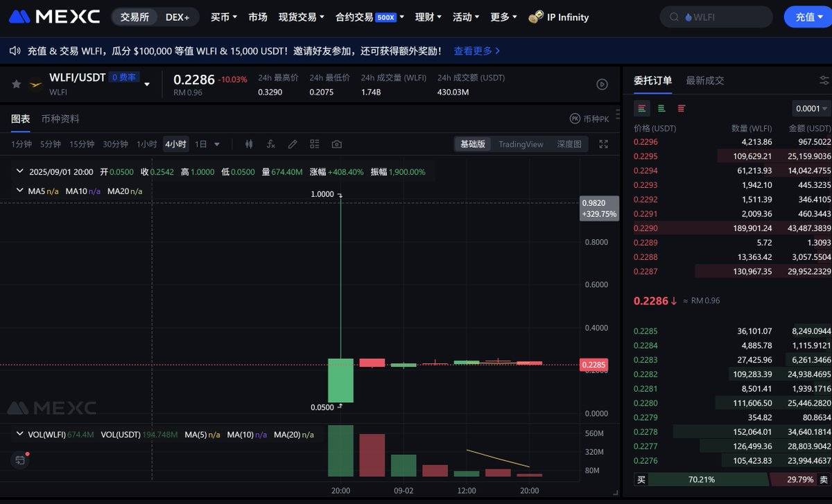
Task: Open the 0.0001 price precision dropdown
Action: pyautogui.click(x=811, y=108)
